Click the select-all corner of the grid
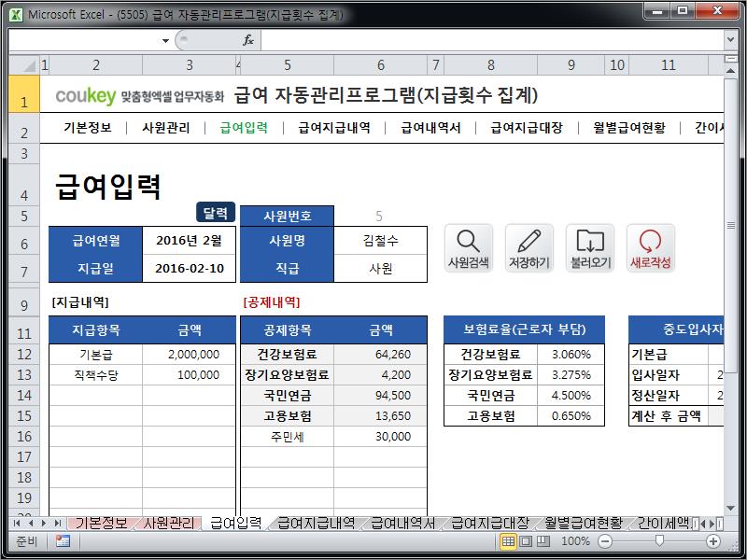 pyautogui.click(x=24, y=64)
